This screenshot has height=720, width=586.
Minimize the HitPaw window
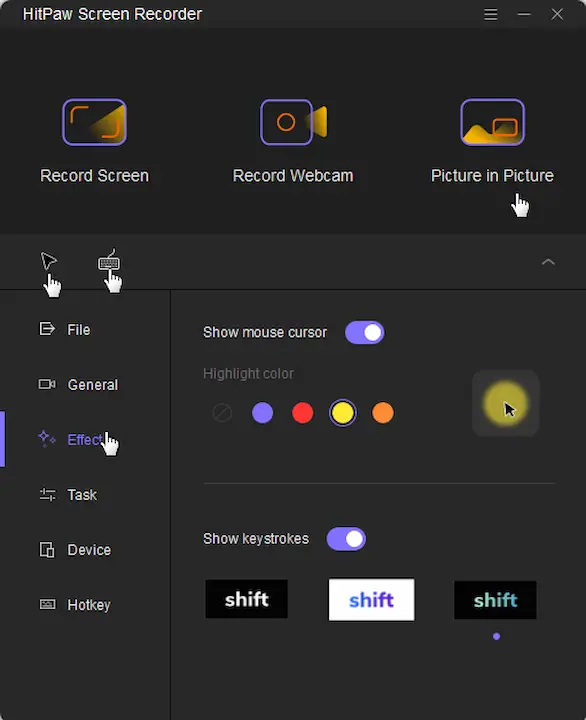coord(524,14)
